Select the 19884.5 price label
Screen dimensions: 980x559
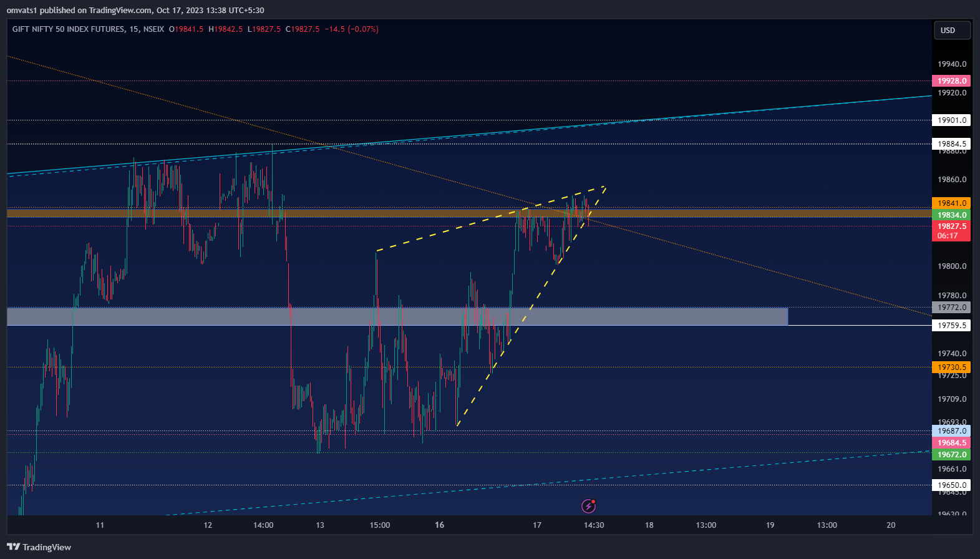coord(951,144)
